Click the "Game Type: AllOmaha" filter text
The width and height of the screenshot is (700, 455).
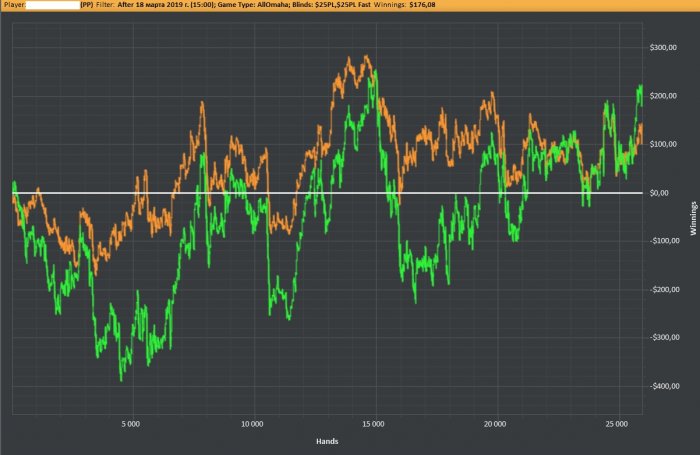coord(253,5)
